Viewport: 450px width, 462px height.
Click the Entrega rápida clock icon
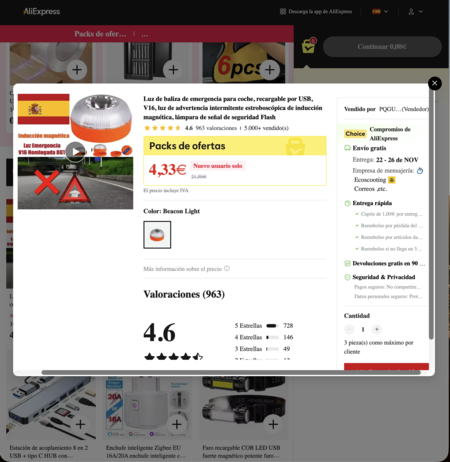click(347, 203)
